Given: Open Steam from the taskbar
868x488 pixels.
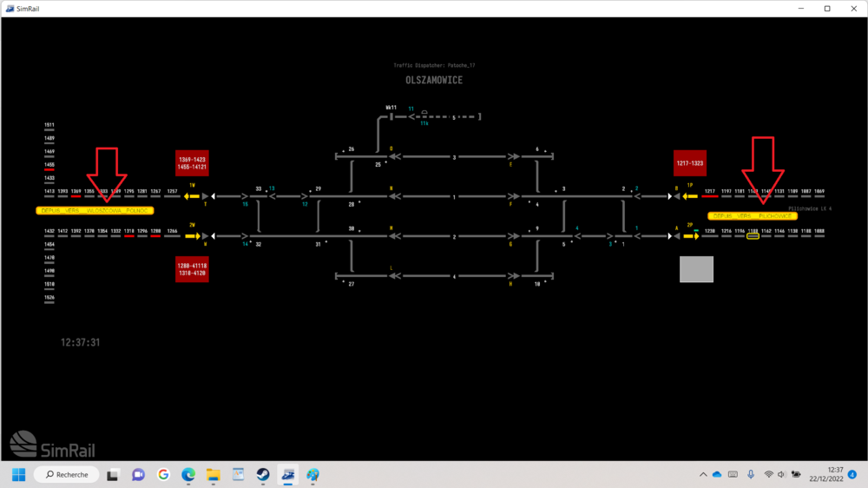Looking at the screenshot, I should click(x=262, y=475).
